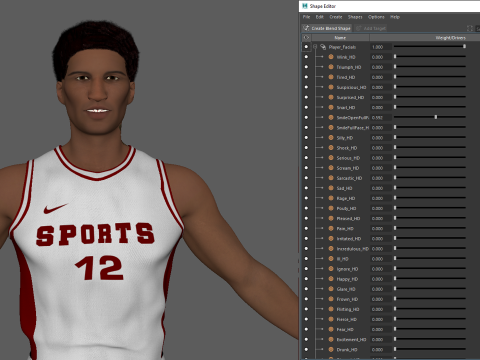
Task: Select the Wink_HD target name
Action: click(346, 57)
